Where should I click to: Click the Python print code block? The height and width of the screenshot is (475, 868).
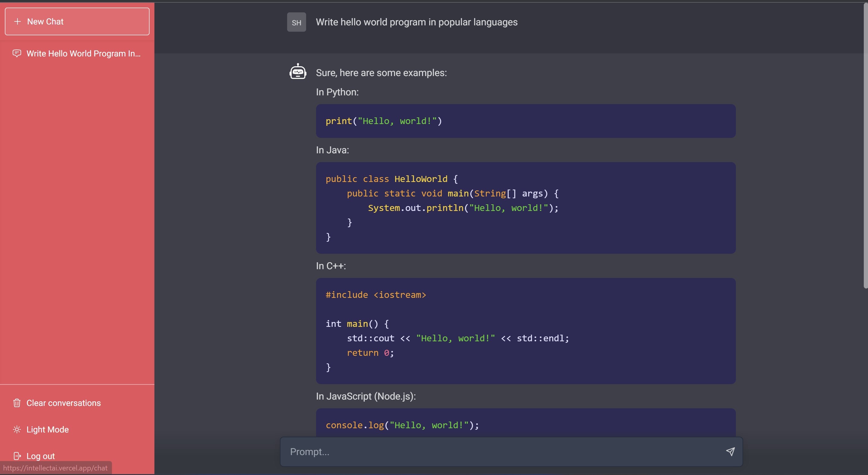525,121
